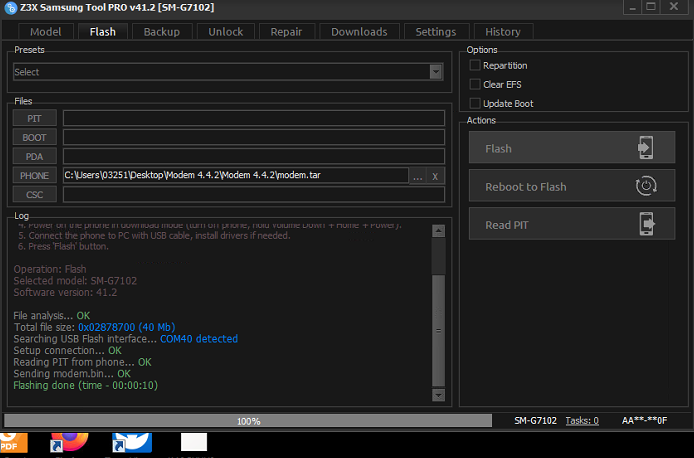This screenshot has width=694, height=458.
Task: Click the log scrollbar up arrow
Action: (x=438, y=231)
